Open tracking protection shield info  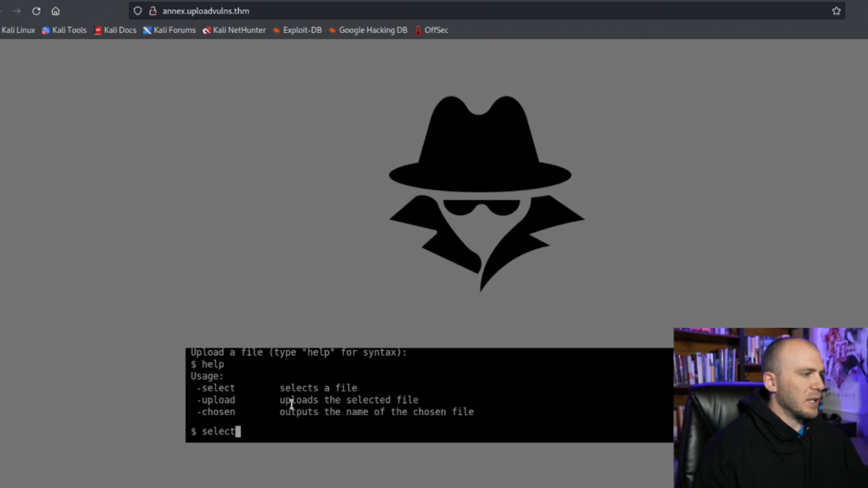(x=138, y=10)
